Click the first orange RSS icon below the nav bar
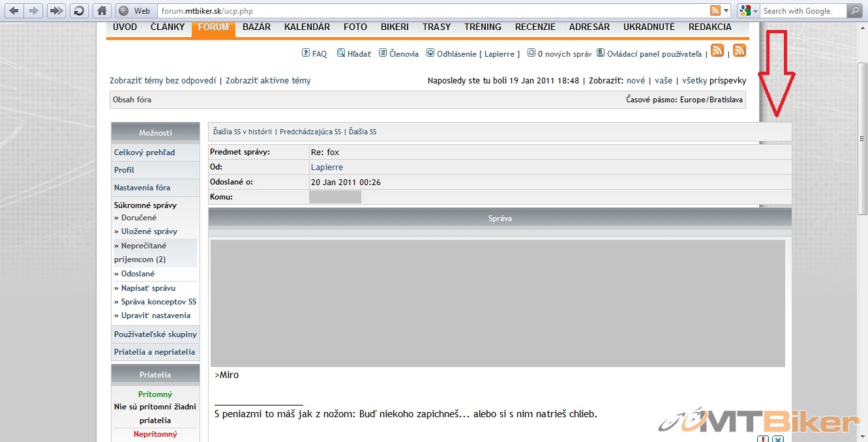Image resolution: width=868 pixels, height=442 pixels. tap(717, 51)
